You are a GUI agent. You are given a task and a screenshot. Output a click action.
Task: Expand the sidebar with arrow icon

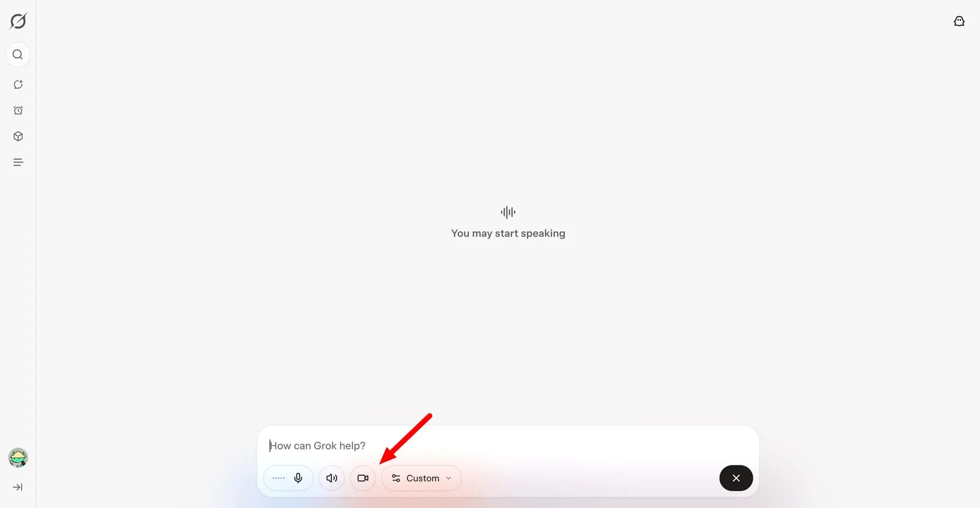click(x=18, y=487)
